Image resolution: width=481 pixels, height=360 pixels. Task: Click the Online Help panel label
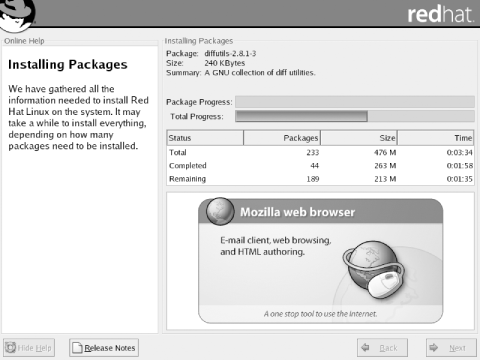tap(24, 41)
